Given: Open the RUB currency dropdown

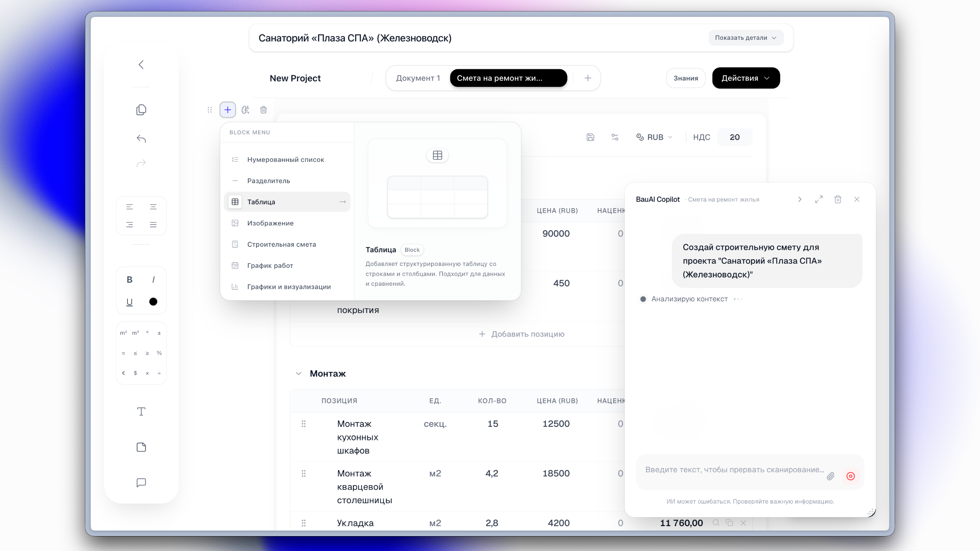Looking at the screenshot, I should 654,137.
